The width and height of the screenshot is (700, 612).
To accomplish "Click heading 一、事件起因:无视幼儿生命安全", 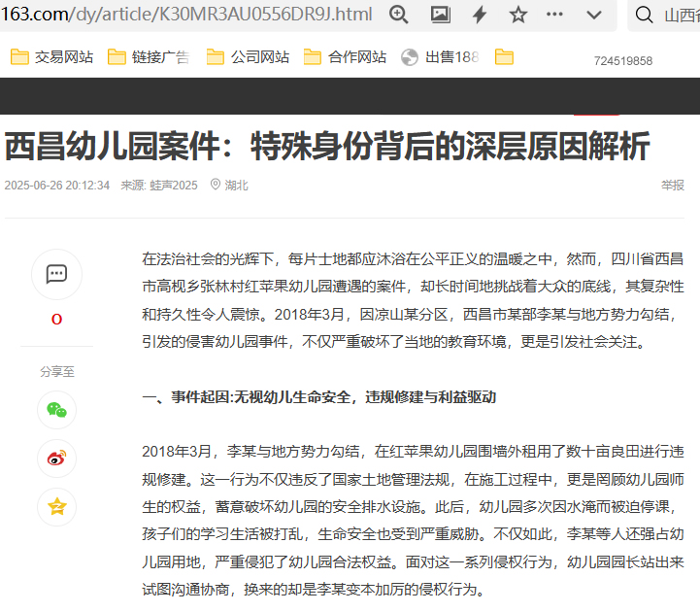I will (x=318, y=396).
